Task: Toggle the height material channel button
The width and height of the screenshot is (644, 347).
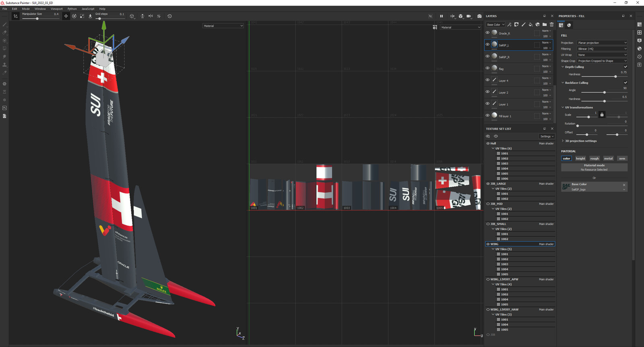Action: click(x=580, y=159)
